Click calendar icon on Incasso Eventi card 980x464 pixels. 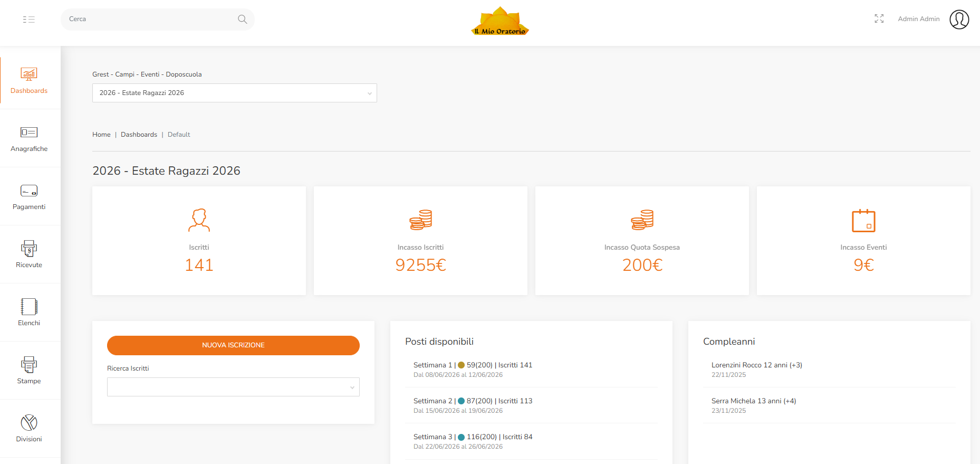863,220
